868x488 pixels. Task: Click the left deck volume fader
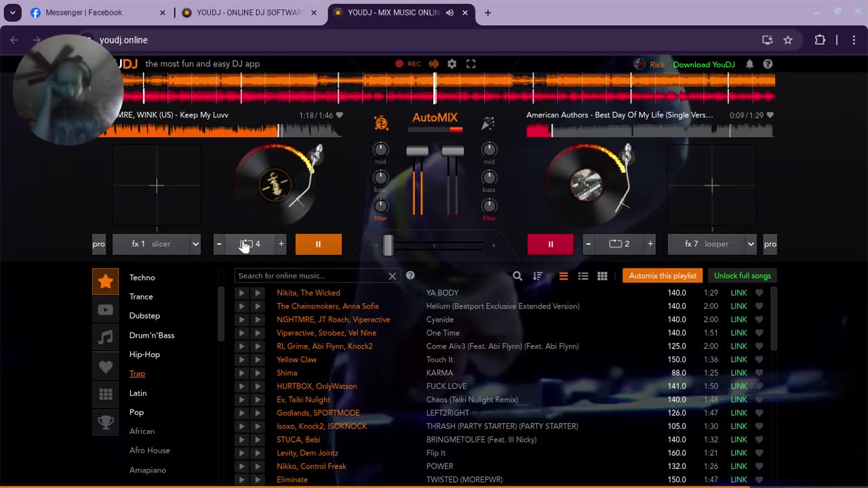pyautogui.click(x=418, y=151)
